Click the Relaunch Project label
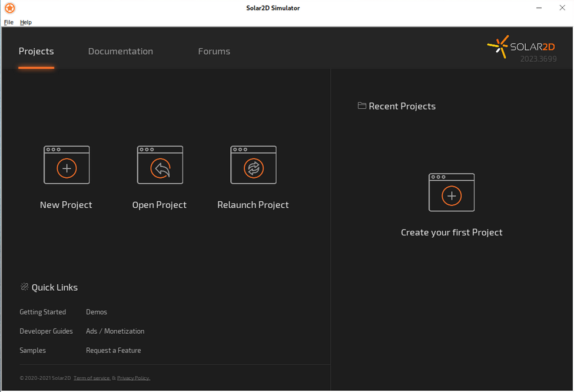574x392 pixels. (253, 205)
